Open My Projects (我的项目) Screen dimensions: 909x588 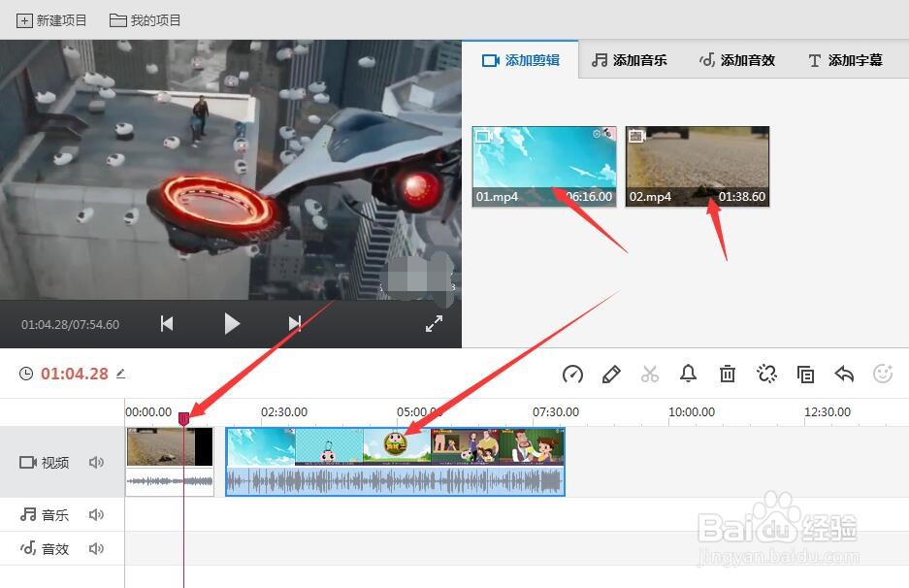[x=145, y=21]
